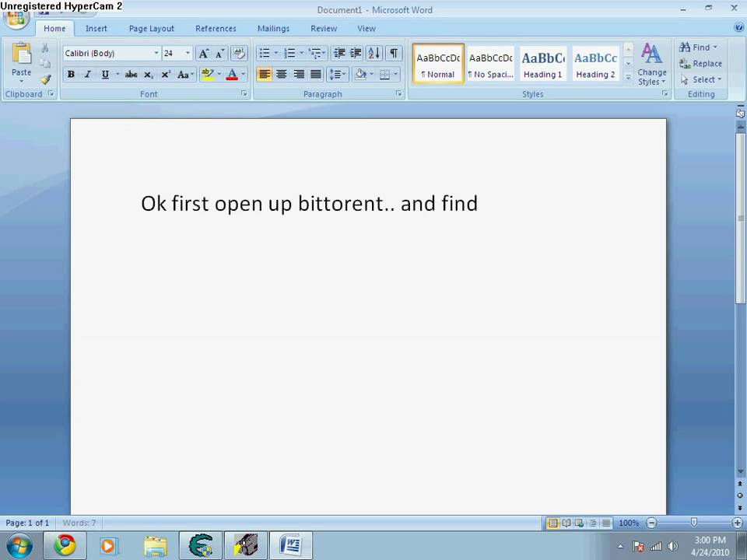Viewport: 747px width, 560px height.
Task: Click the zoom slider handle
Action: [693, 523]
